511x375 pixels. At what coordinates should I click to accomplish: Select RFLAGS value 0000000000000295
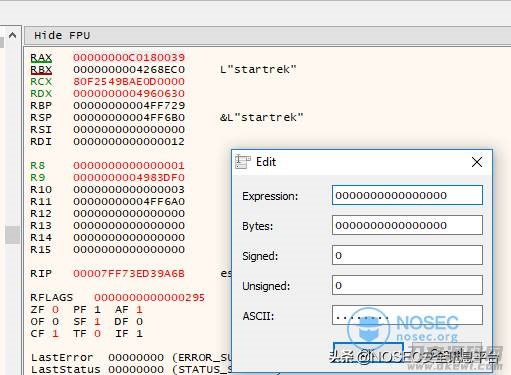coord(149,297)
